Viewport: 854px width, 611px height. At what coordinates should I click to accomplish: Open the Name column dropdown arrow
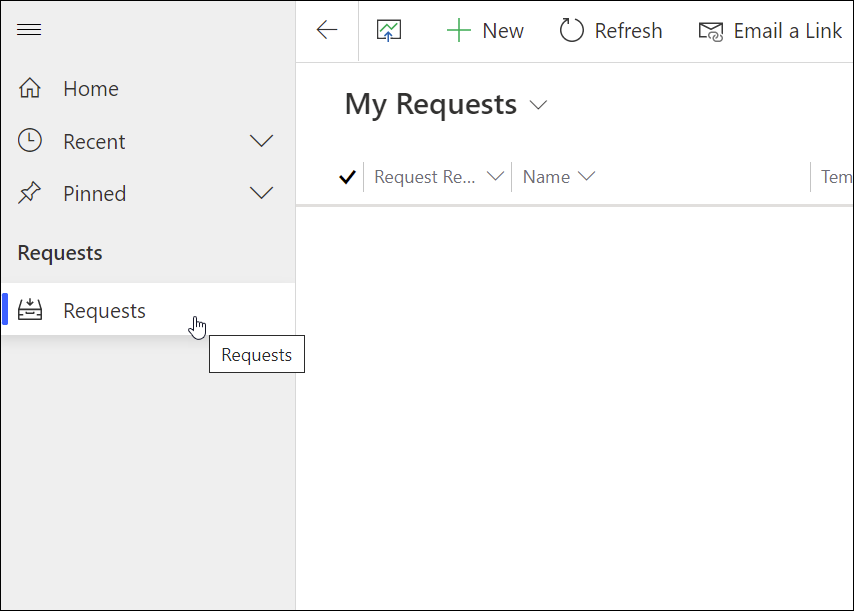(x=586, y=177)
